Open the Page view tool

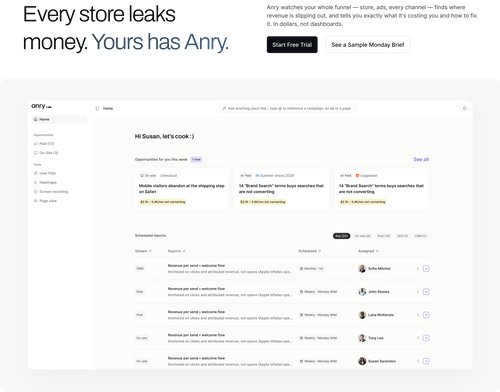pyautogui.click(x=45, y=201)
